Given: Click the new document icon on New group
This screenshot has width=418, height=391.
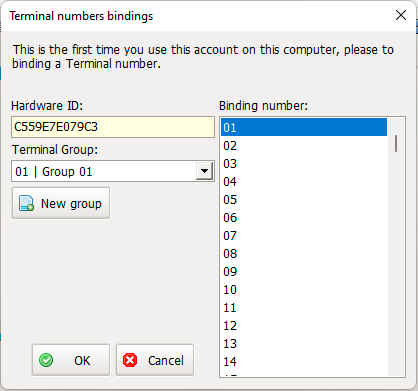Looking at the screenshot, I should pyautogui.click(x=26, y=203).
